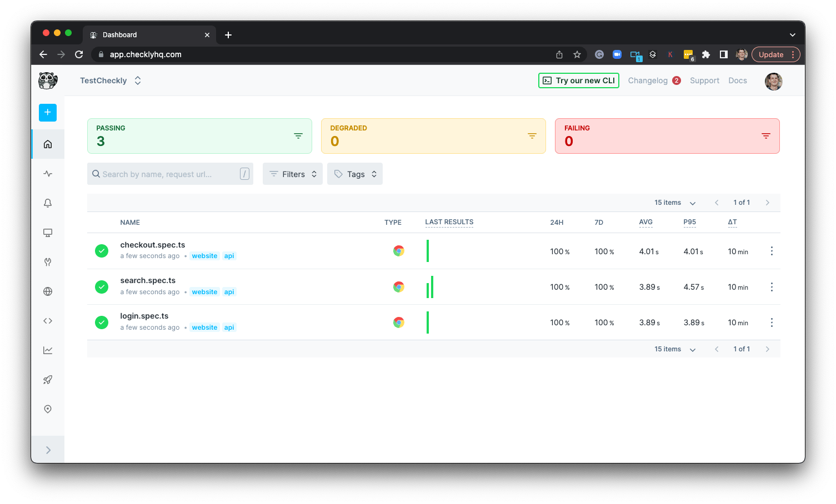The height and width of the screenshot is (504, 836).
Task: Open the Tags dropdown
Action: [x=355, y=174]
